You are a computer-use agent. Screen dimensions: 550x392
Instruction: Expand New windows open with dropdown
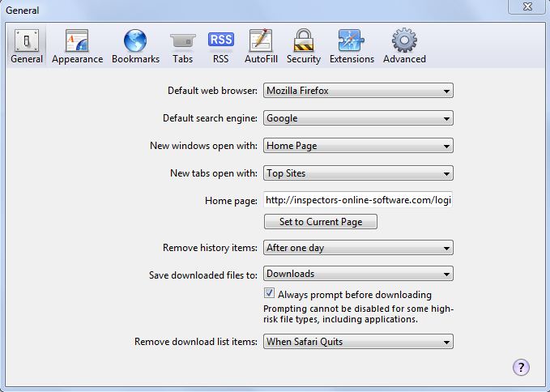tap(358, 146)
